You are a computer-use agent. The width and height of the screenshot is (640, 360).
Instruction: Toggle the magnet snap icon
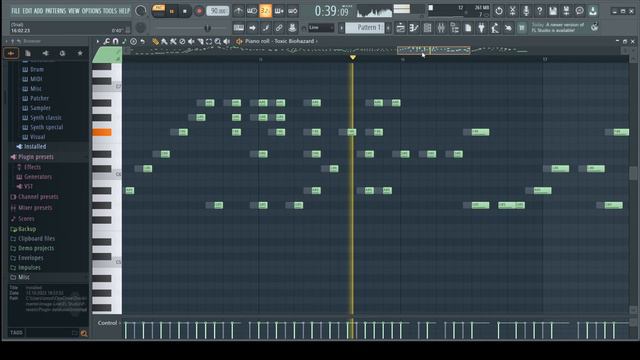coord(116,41)
